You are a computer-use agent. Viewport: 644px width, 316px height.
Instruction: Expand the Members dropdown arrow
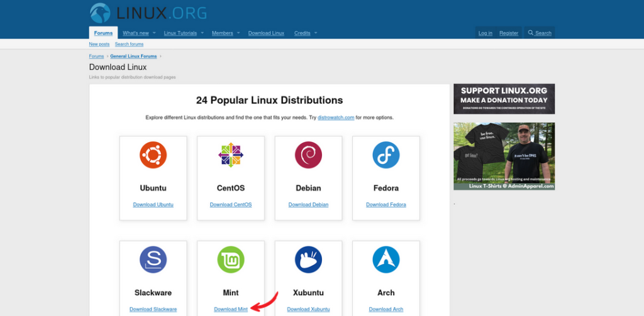[x=239, y=33]
